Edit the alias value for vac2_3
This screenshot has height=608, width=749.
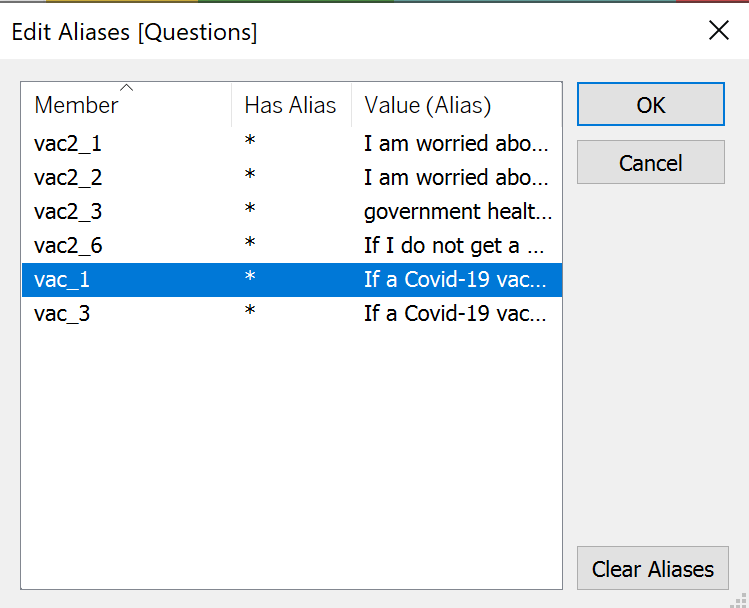[x=456, y=212]
